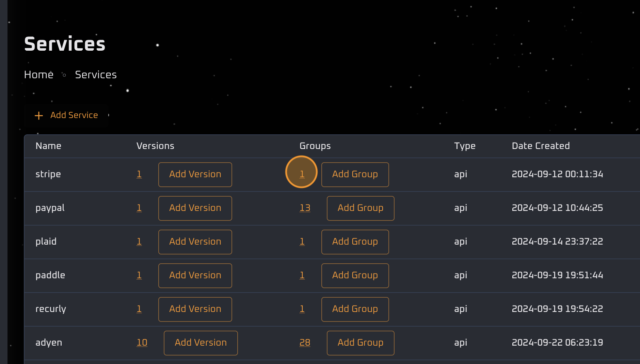
Task: Click Add Version for paypal
Action: point(195,208)
